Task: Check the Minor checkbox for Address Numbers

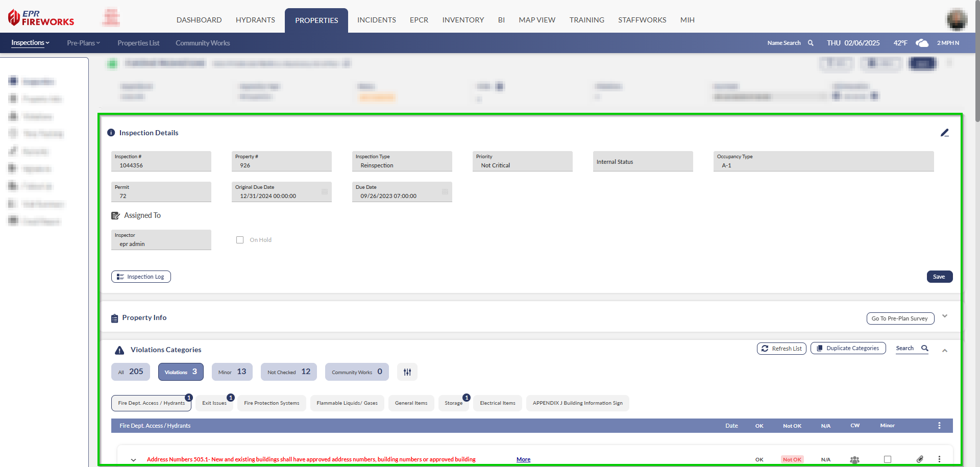Action: 888,459
